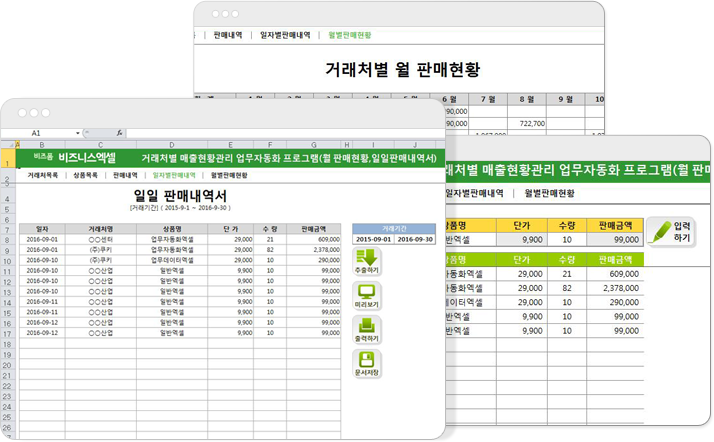The width and height of the screenshot is (714, 442).
Task: Open 미리보기 preview with the monitor icon
Action: (367, 296)
